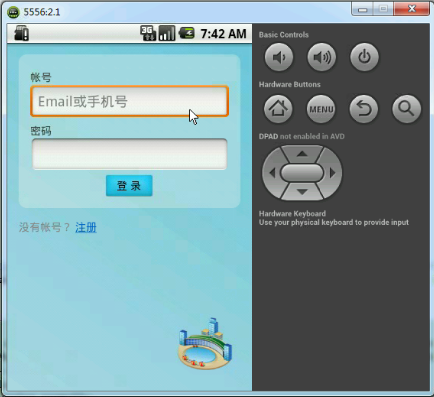Click the city building illustration
This screenshot has width=434, height=397.
(x=205, y=344)
